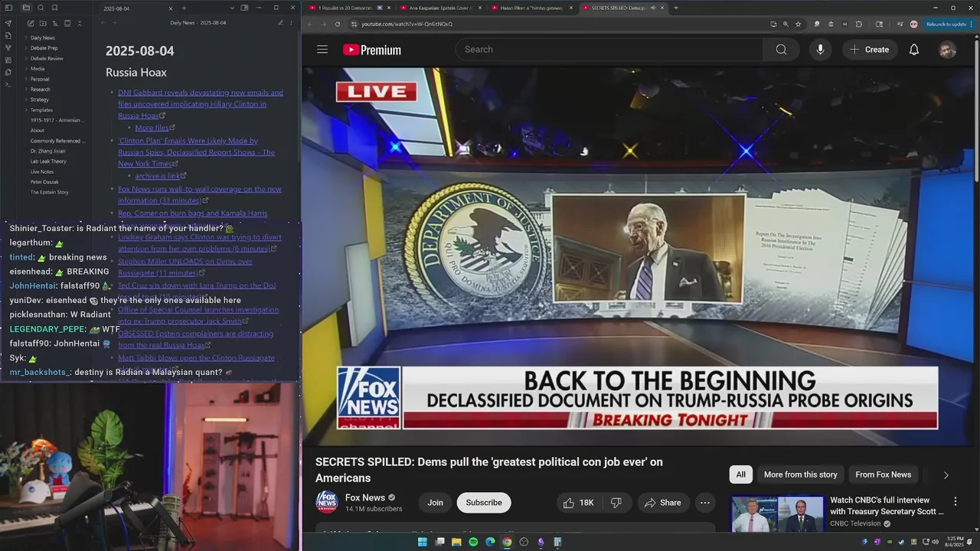Dislike the video with thumbs down
The image size is (980, 551).
tap(616, 503)
